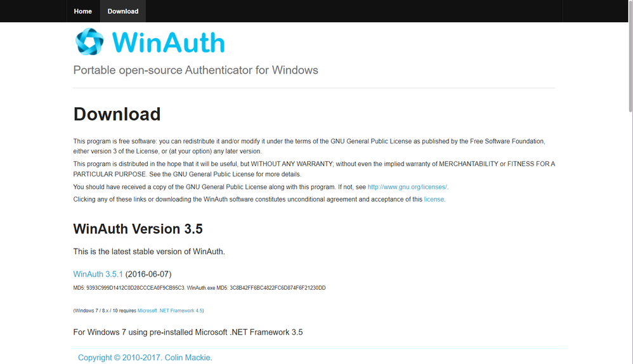Image resolution: width=633 pixels, height=364 pixels.
Task: Click the release date (2016-06-07) text
Action: [x=148, y=274]
